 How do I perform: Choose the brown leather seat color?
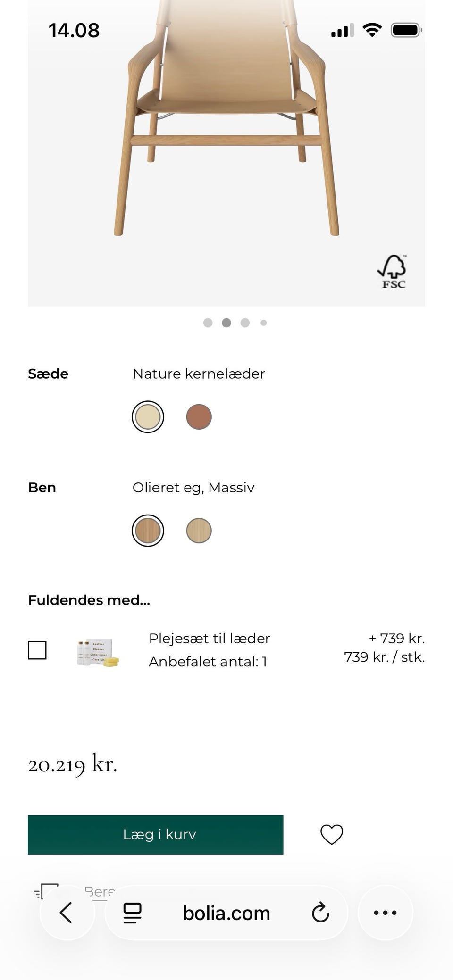[x=199, y=417]
